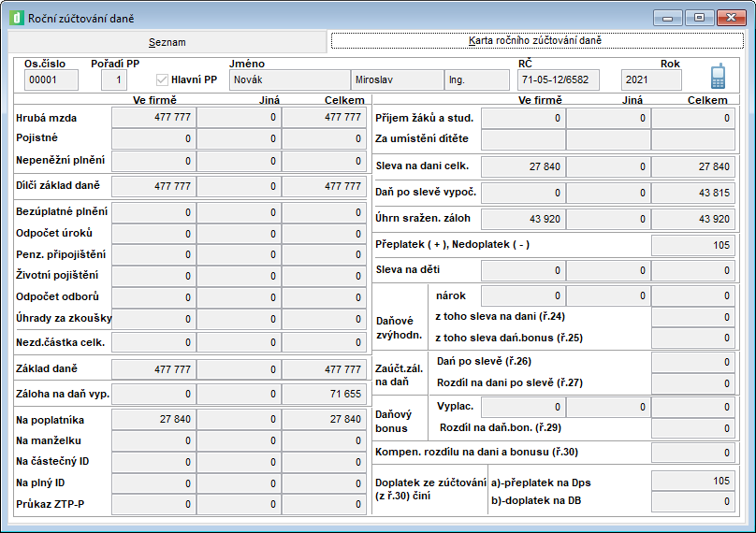Select Nepeněžní plnění Jiná field

click(239, 162)
